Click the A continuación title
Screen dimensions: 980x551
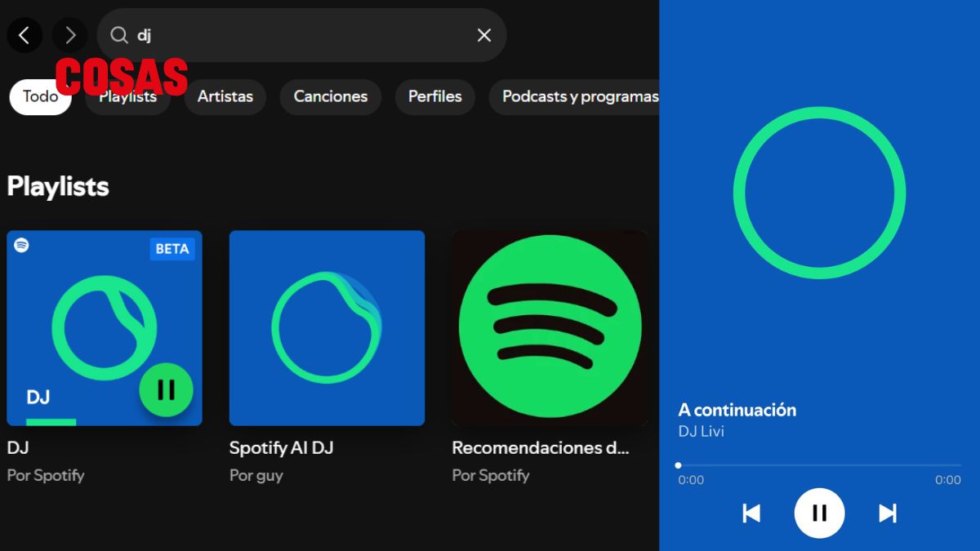pyautogui.click(x=737, y=410)
